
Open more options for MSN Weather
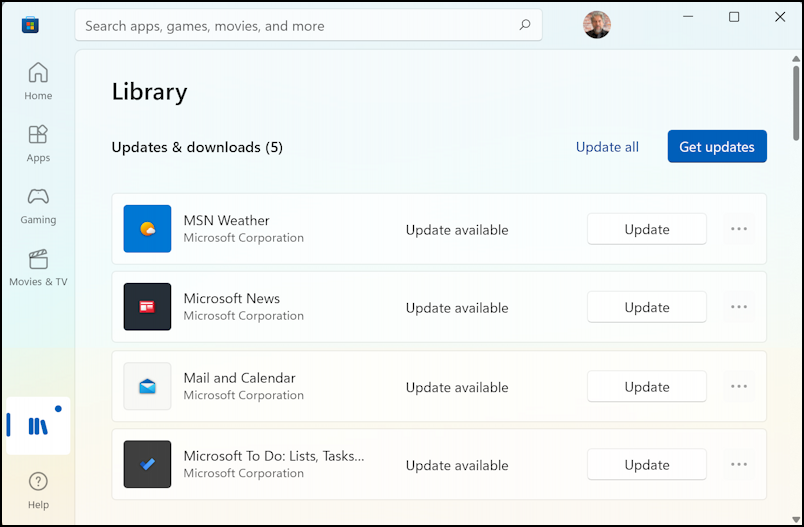click(739, 229)
